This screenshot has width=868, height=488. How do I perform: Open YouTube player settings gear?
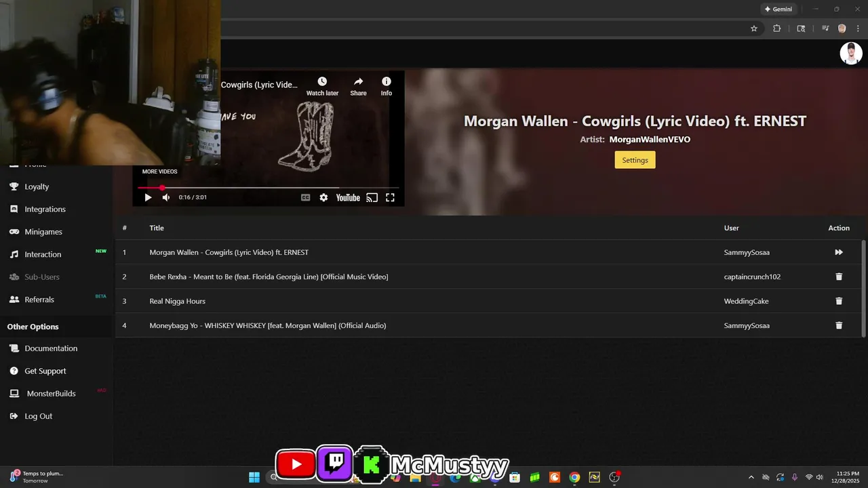click(323, 197)
